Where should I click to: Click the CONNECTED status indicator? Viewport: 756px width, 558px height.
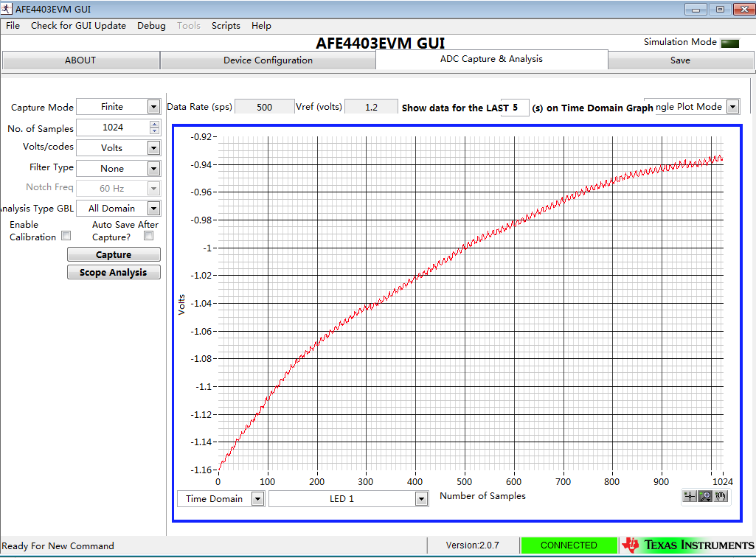pyautogui.click(x=569, y=545)
